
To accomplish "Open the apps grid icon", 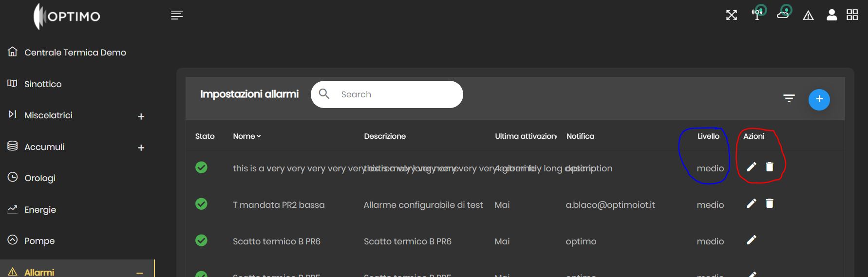I will (x=852, y=15).
